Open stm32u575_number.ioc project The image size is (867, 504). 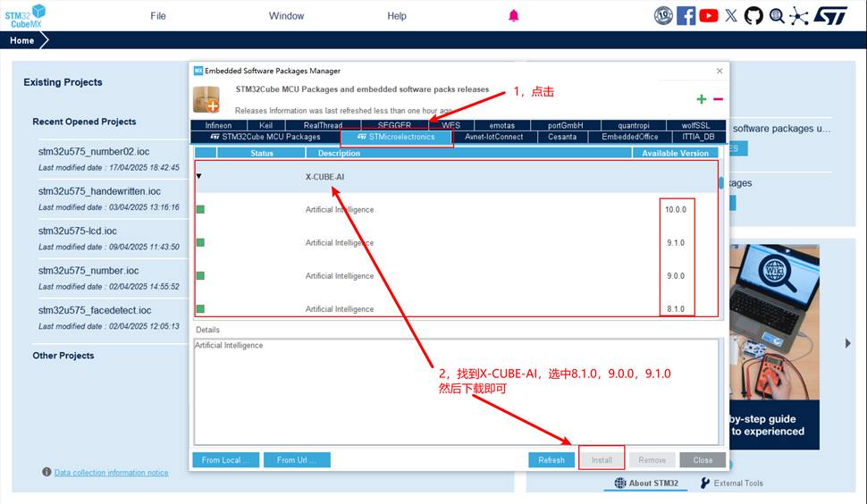88,271
